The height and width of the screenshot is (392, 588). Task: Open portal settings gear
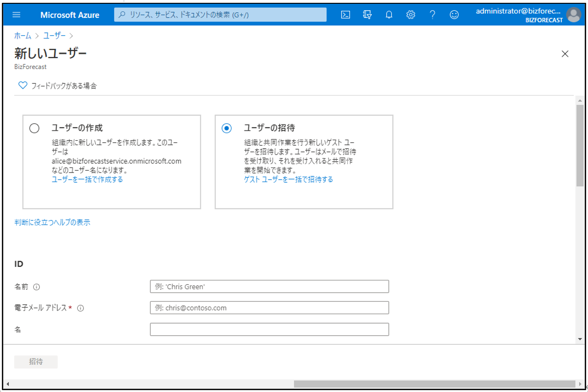(x=410, y=15)
